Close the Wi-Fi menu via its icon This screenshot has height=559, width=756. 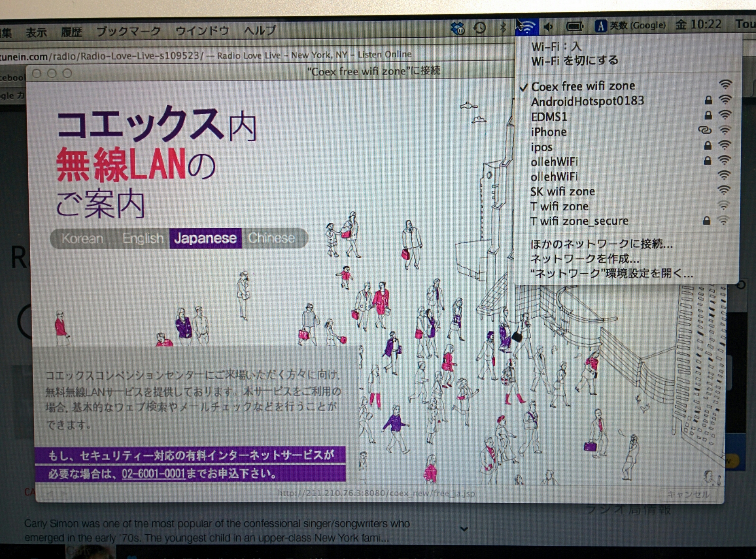coord(527,26)
